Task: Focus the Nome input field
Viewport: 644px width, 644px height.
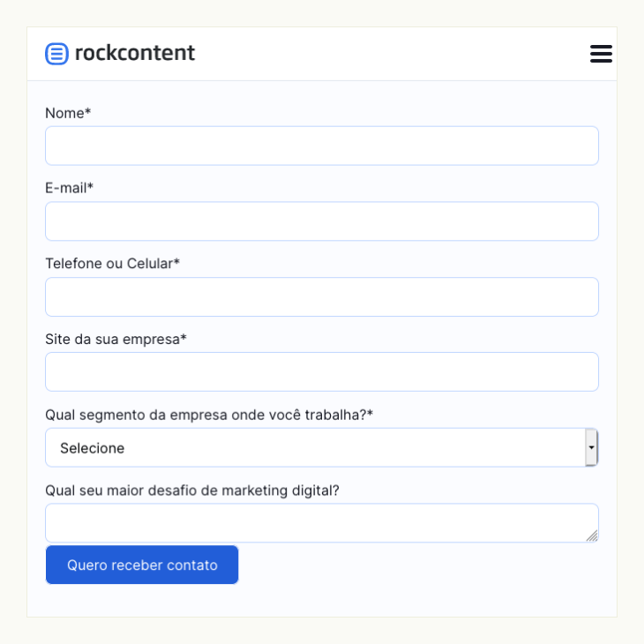Action: 322,146
